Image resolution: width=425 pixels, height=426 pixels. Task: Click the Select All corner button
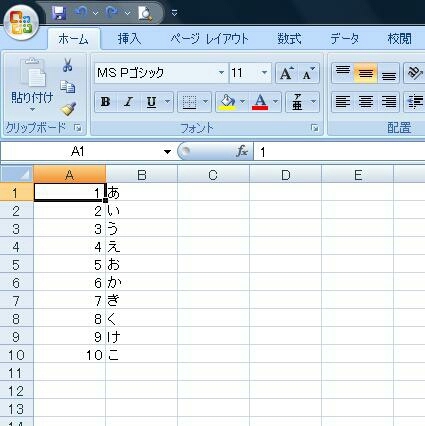(x=17, y=174)
